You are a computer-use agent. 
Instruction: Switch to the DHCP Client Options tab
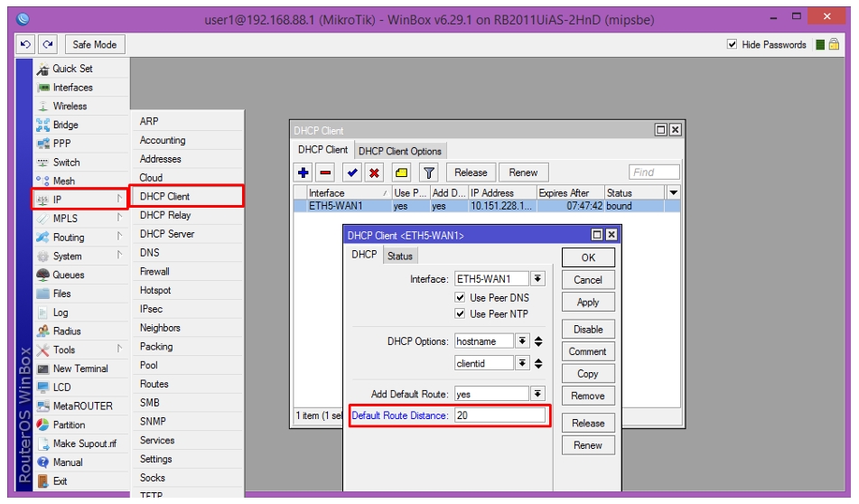pos(400,151)
